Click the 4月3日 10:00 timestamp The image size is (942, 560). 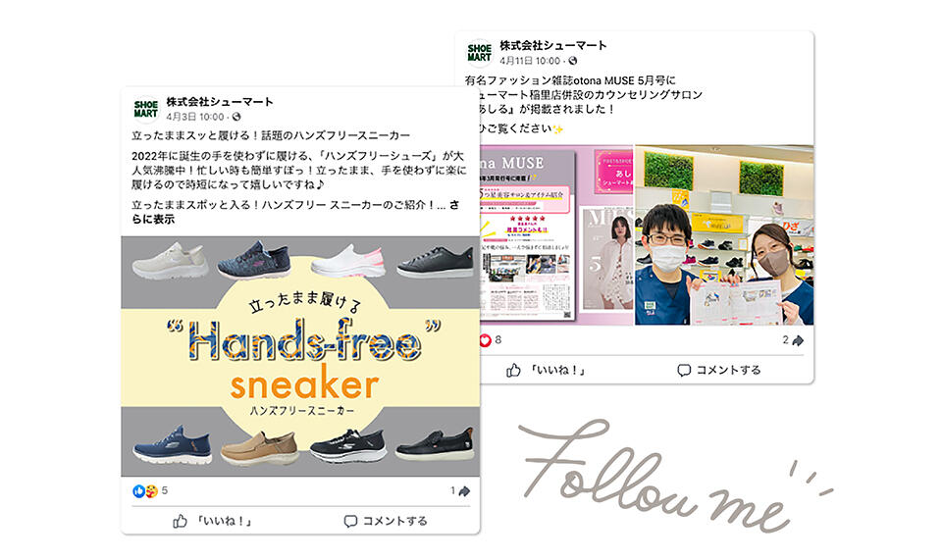tap(195, 117)
